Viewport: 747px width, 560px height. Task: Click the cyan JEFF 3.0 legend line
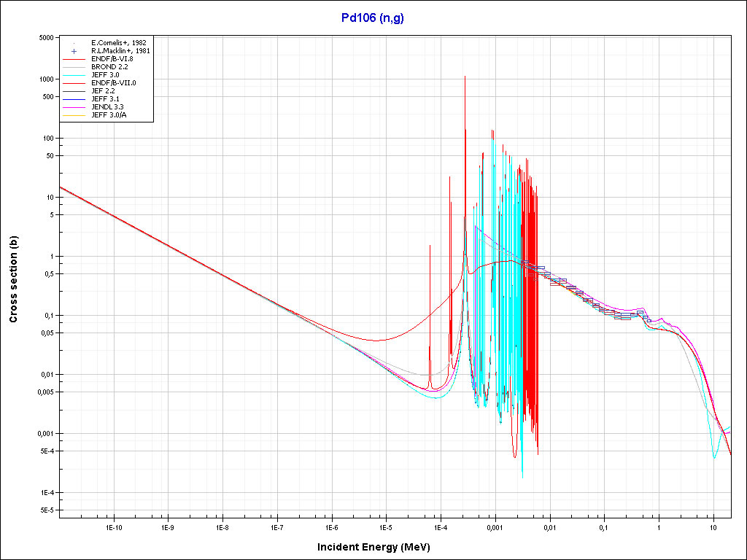click(x=74, y=75)
